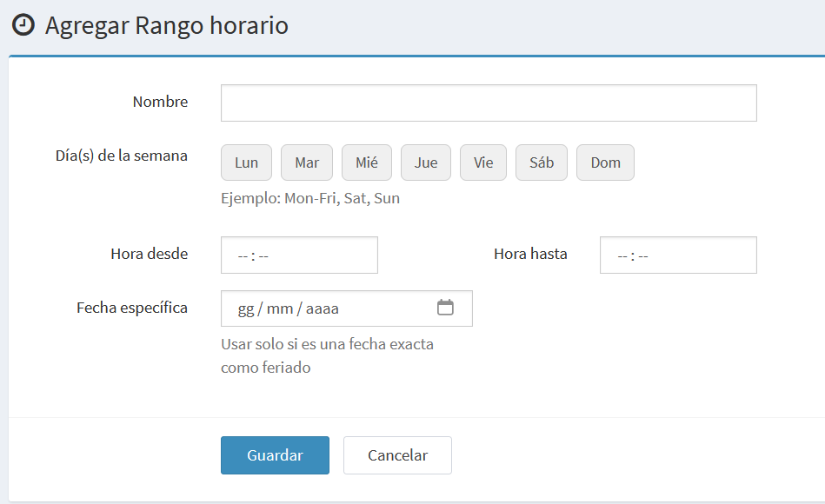
Task: Focus the Nombre text field
Action: pos(489,103)
